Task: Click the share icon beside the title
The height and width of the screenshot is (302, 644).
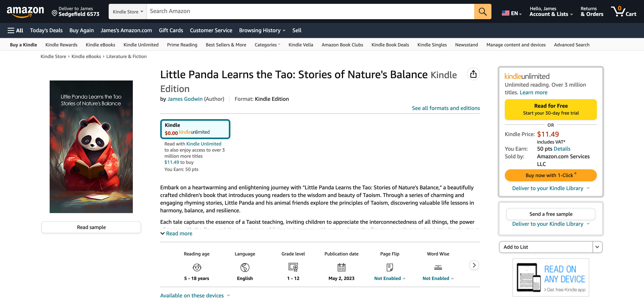Action: click(x=473, y=74)
